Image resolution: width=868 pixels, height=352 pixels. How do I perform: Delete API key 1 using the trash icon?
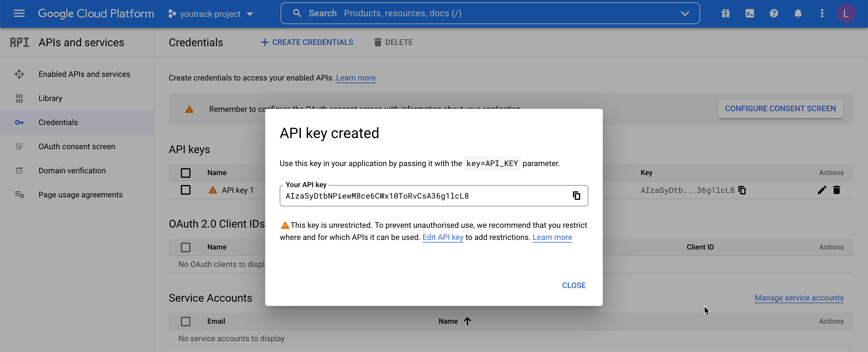coord(837,190)
